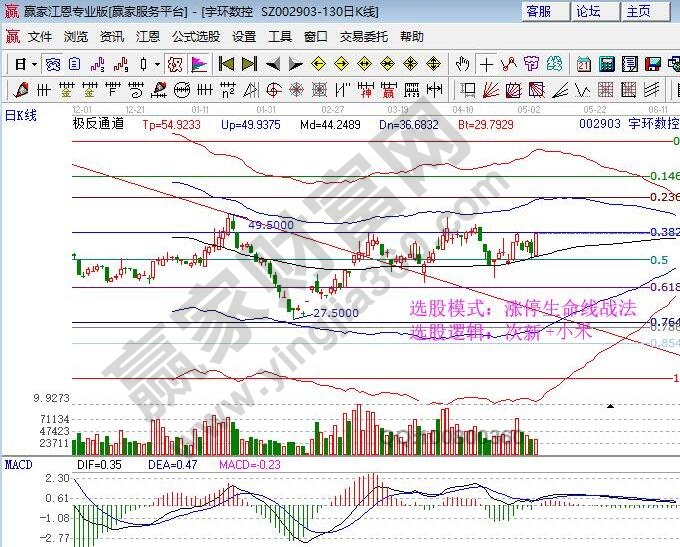
Task: Click the 客服 button
Action: pyautogui.click(x=539, y=11)
